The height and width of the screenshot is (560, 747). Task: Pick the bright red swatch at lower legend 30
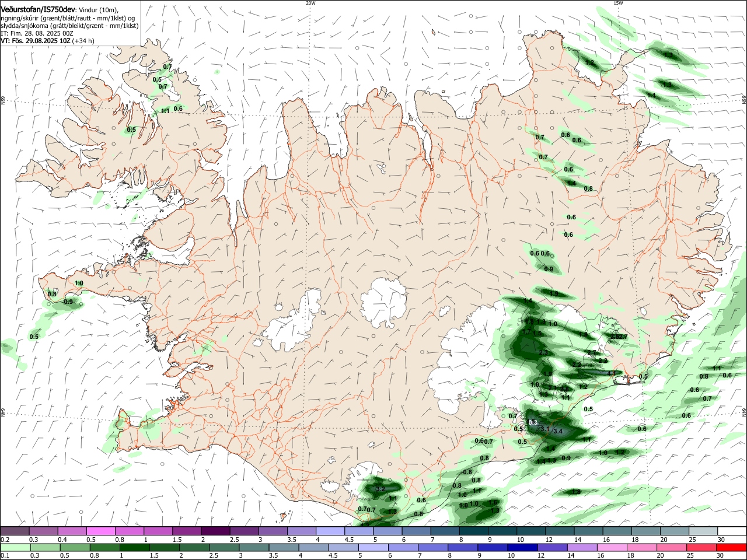[732, 547]
